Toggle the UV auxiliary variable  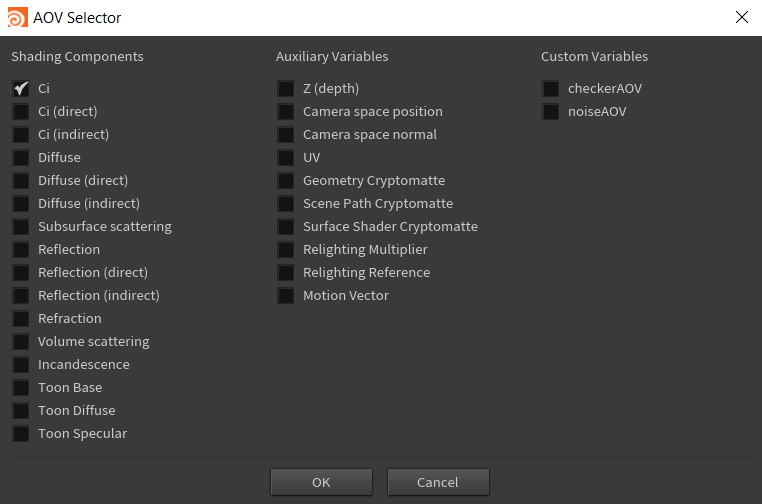[x=286, y=158]
